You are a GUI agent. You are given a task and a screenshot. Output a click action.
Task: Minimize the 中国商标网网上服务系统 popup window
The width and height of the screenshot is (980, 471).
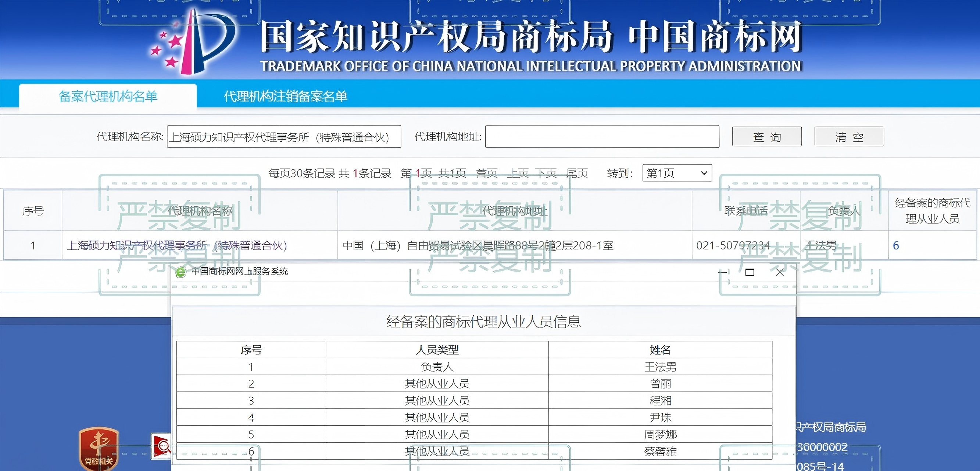tap(722, 272)
